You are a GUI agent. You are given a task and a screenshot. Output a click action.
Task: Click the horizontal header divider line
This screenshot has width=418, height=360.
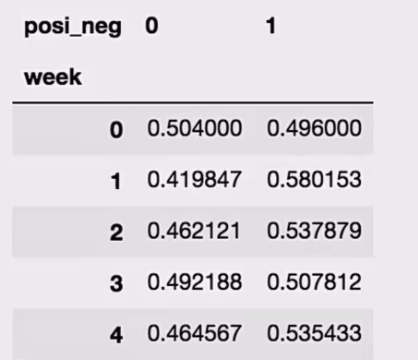(193, 103)
